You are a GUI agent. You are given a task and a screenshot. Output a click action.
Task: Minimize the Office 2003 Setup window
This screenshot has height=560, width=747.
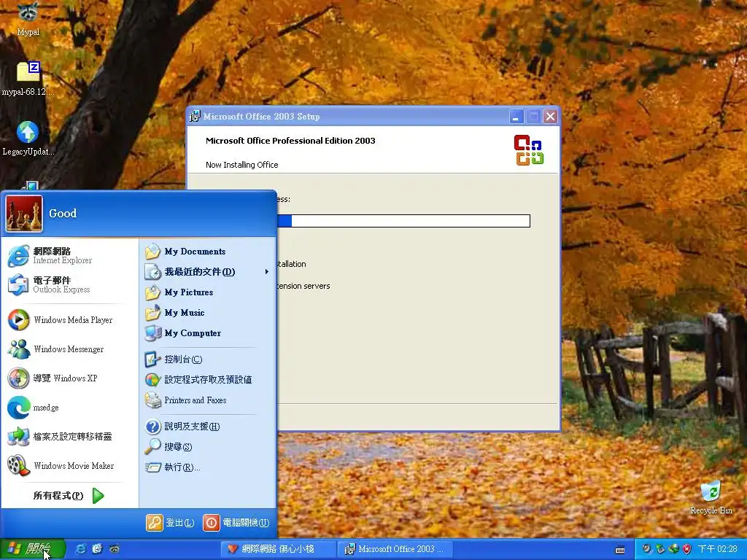[x=516, y=116]
